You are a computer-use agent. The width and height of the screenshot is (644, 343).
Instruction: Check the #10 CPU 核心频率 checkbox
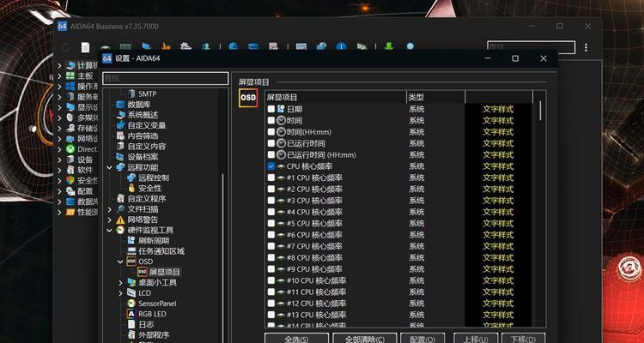coord(271,280)
